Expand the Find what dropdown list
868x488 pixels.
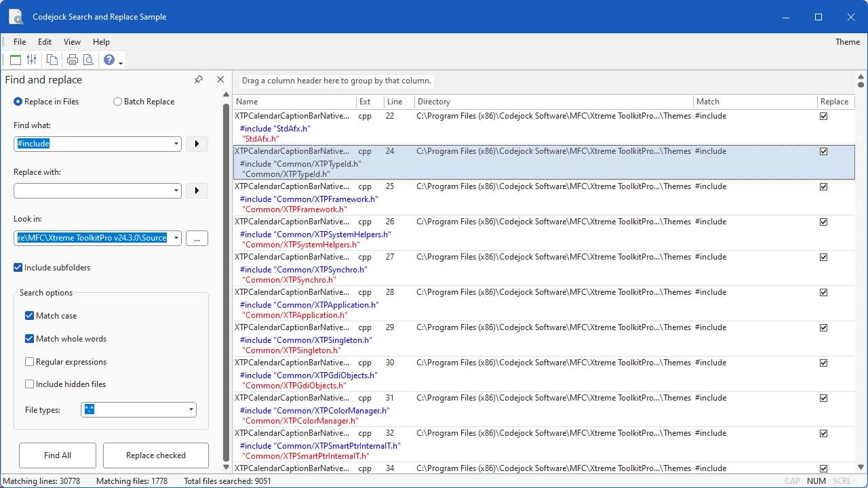(176, 144)
